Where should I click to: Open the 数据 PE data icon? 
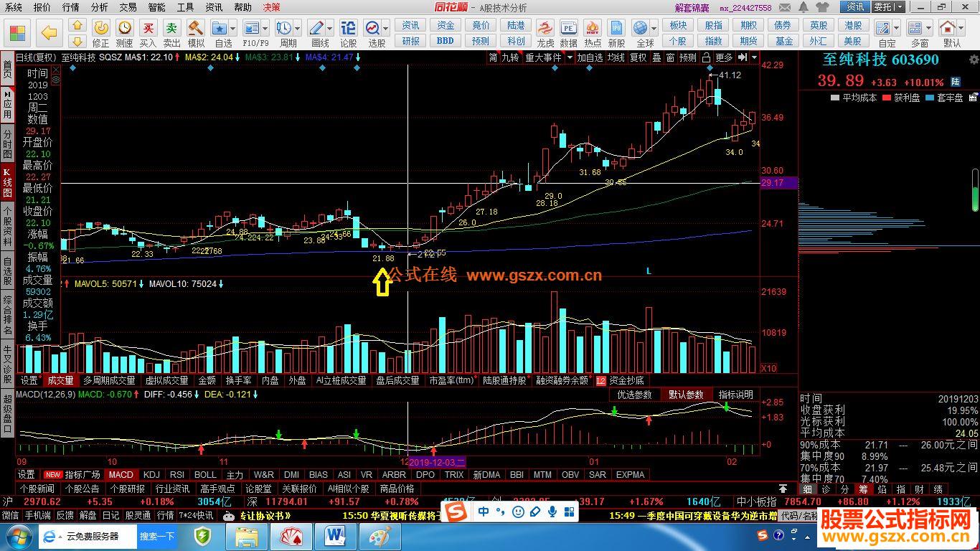[569, 28]
